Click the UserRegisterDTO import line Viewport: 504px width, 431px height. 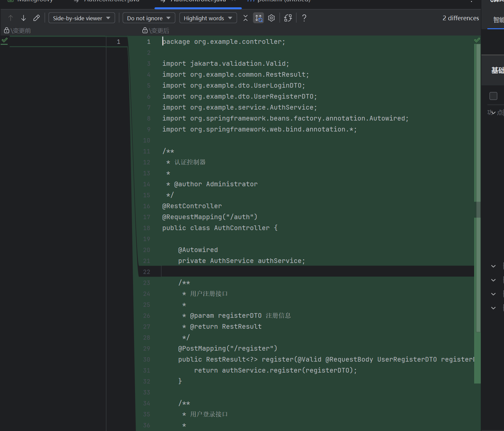tap(240, 96)
